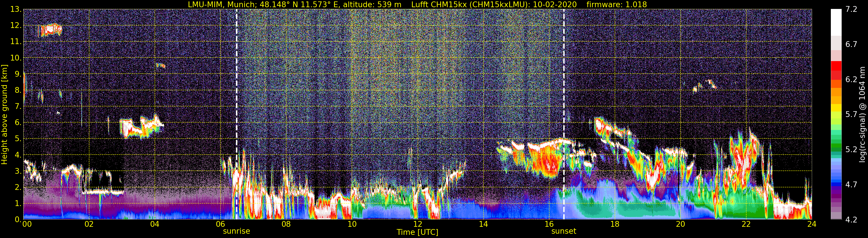868x238 pixels.
Task: Click the x-axis tick label '22'
Action: pos(746,224)
